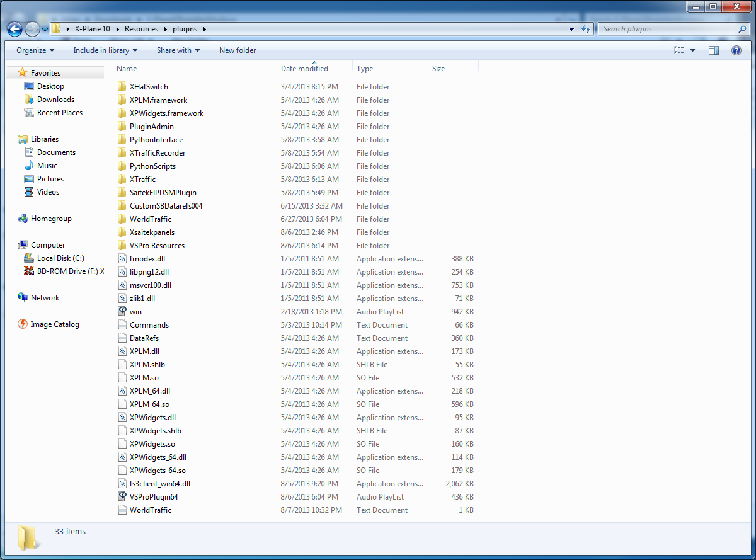Click the Local Disk (C:) drive icon
Screen dimensions: 756x560
[x=29, y=258]
